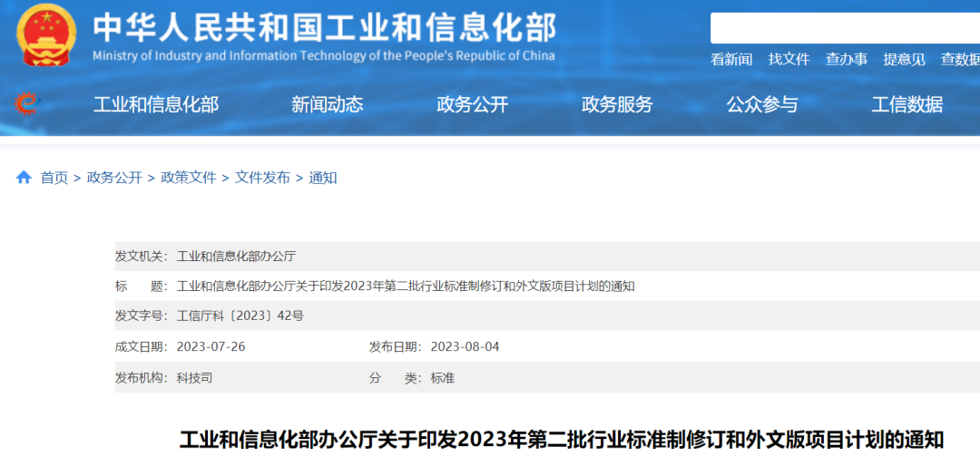Go to the 查办事 quick link
This screenshot has width=980, height=466.
[x=846, y=59]
